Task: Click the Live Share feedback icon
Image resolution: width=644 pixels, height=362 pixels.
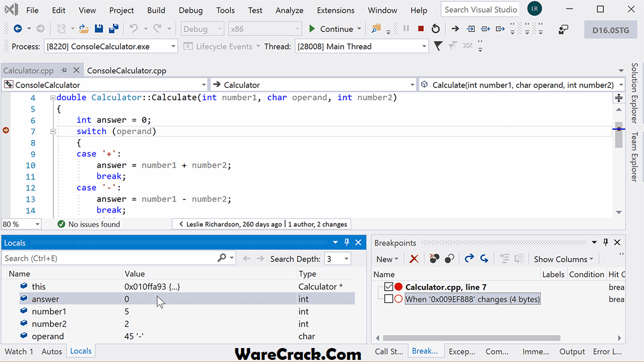Action: pyautogui.click(x=563, y=29)
